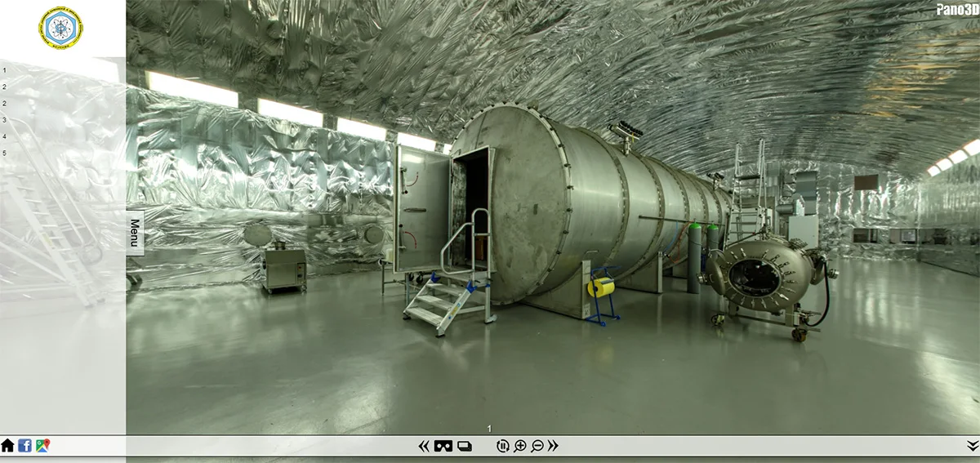980x463 pixels.
Task: Open the panorama thumbnails gallery icon
Action: point(465,446)
